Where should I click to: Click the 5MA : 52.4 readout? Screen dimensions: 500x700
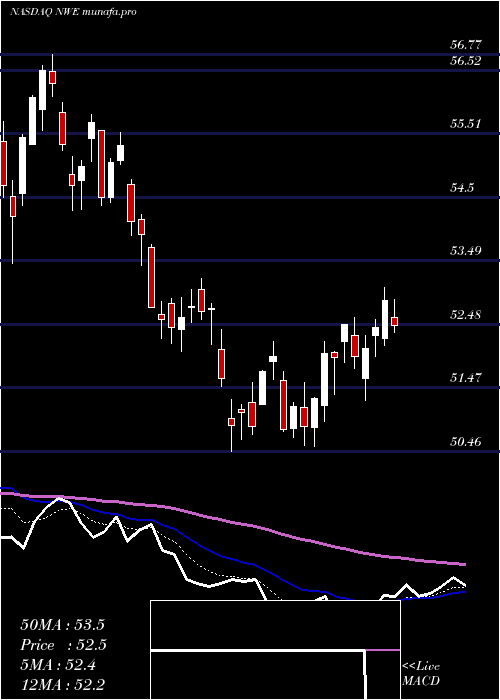(x=58, y=665)
